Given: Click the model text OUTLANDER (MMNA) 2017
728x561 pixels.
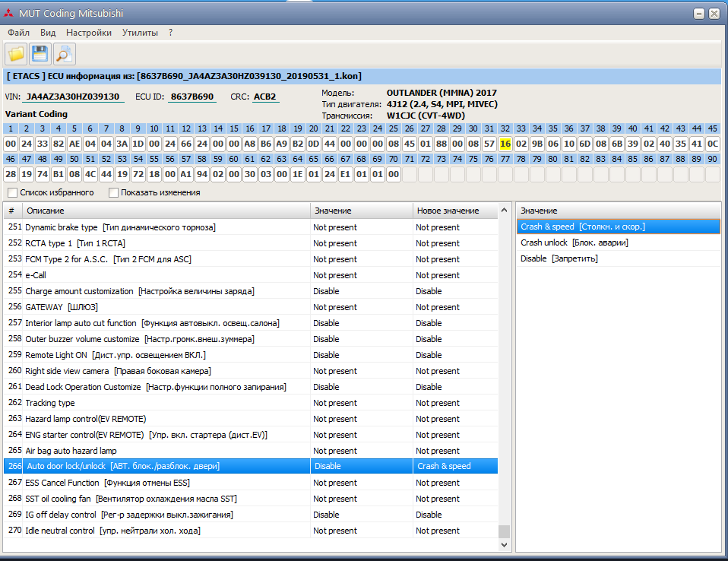Looking at the screenshot, I should [442, 93].
